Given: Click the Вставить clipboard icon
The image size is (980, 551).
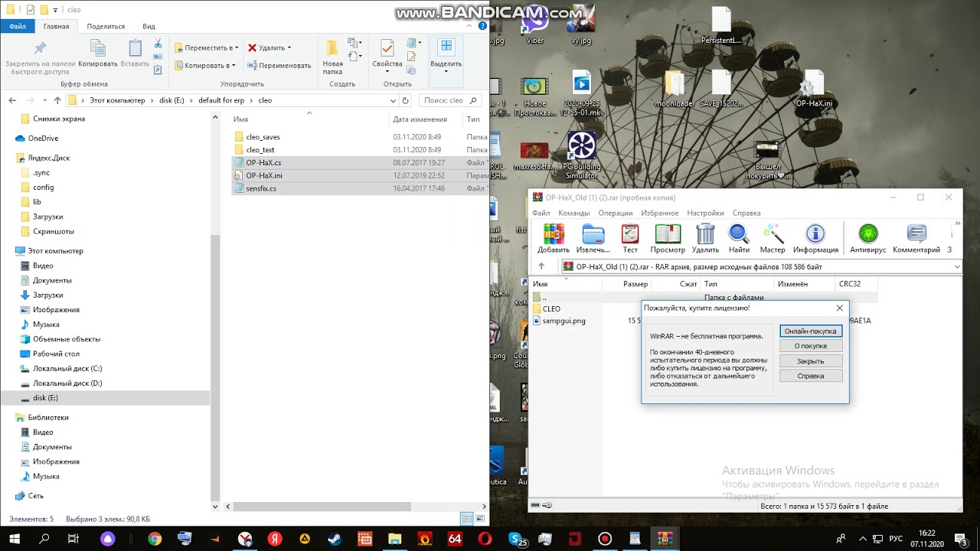Looking at the screenshot, I should pos(135,52).
